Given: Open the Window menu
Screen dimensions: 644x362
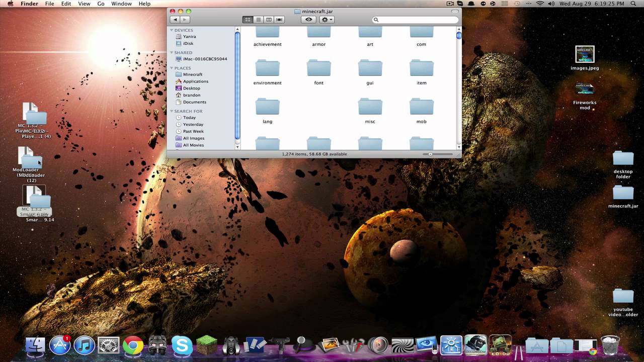Looking at the screenshot, I should click(121, 4).
